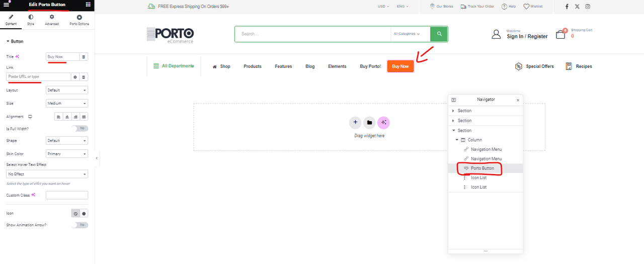Add new section with plus button
Screen dimensions: 644x264
click(355, 122)
